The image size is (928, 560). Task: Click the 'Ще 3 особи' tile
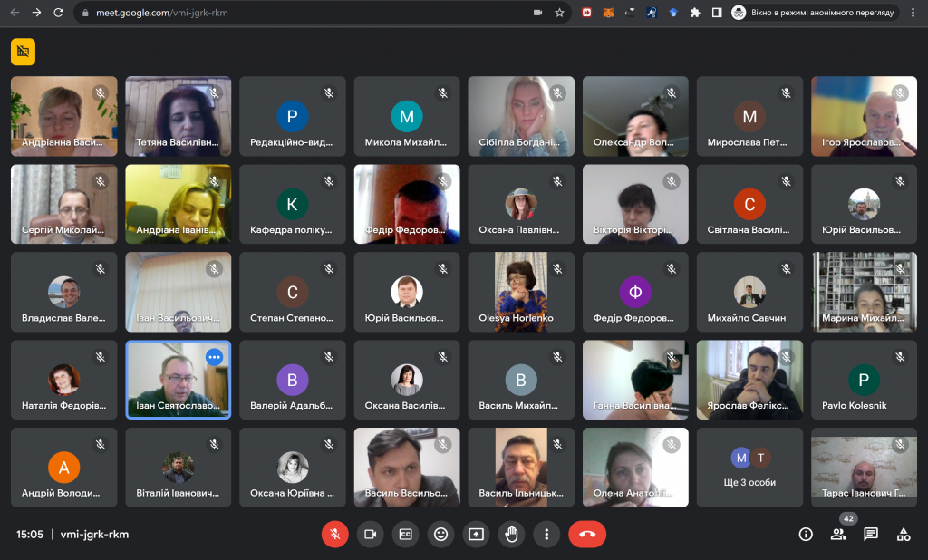[x=749, y=468]
